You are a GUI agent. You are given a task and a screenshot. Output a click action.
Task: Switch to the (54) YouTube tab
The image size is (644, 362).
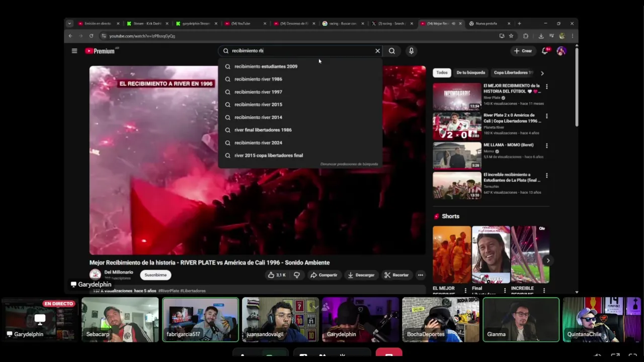click(246, 23)
